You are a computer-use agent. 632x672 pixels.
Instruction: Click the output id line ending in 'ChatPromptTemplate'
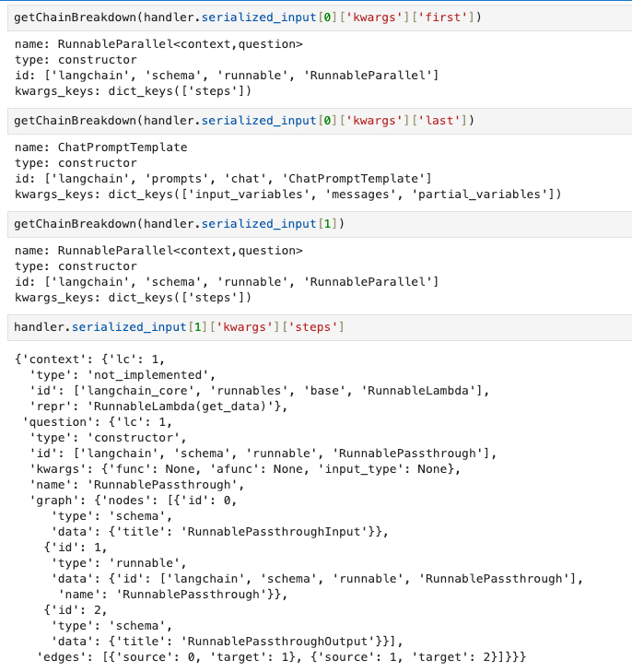click(x=223, y=179)
